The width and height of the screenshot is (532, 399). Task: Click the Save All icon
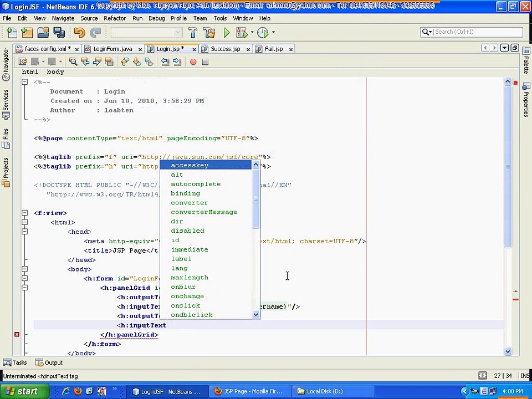59,33
